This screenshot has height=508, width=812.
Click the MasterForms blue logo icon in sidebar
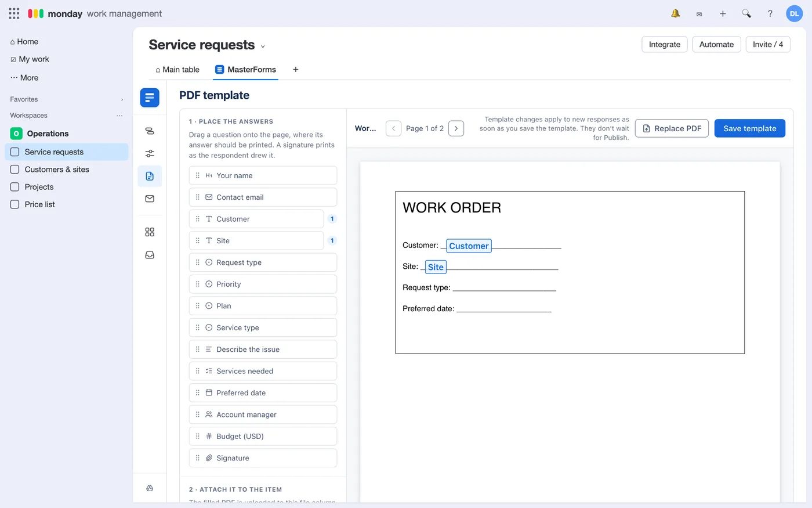(x=150, y=98)
